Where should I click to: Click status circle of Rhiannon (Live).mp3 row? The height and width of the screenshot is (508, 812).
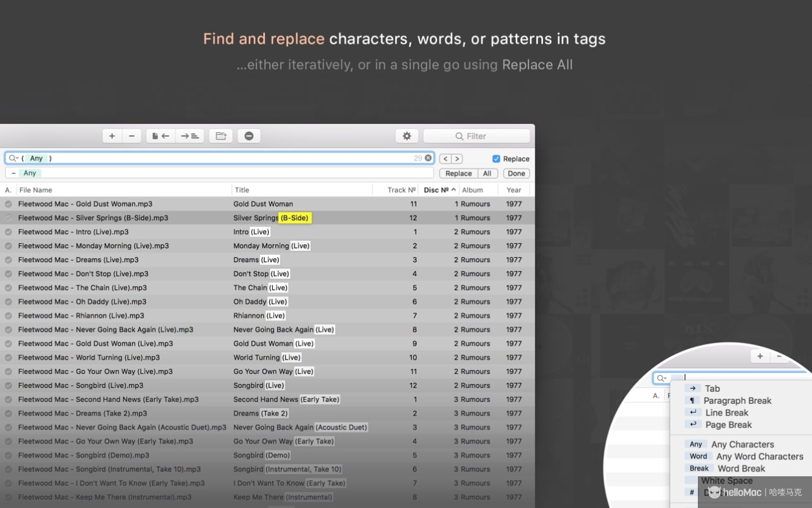pos(8,316)
